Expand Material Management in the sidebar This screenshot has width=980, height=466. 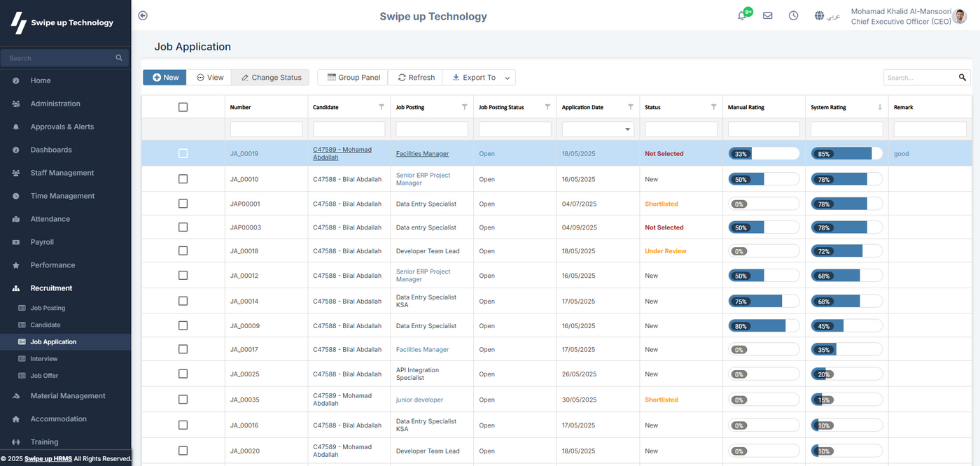click(x=68, y=396)
